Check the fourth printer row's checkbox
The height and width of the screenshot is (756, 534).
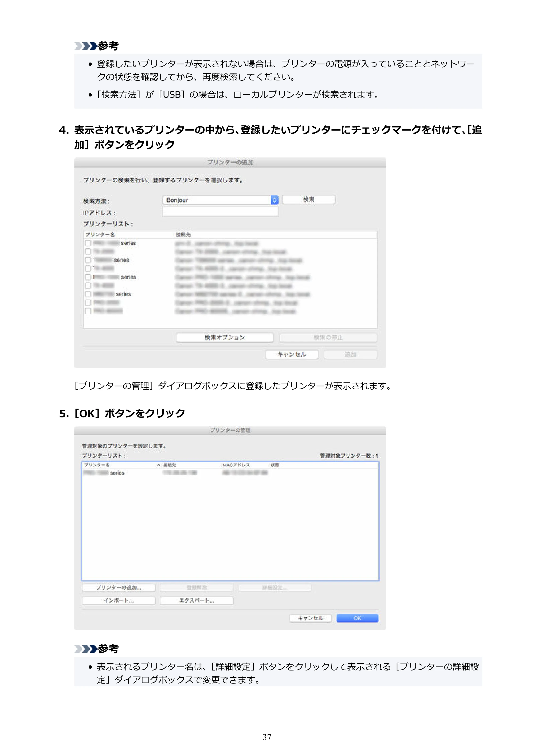click(88, 269)
